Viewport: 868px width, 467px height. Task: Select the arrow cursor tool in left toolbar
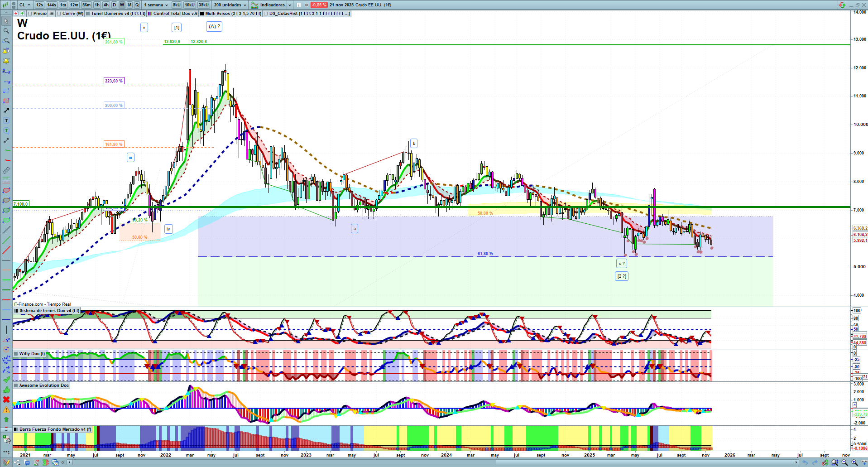pyautogui.click(x=6, y=21)
